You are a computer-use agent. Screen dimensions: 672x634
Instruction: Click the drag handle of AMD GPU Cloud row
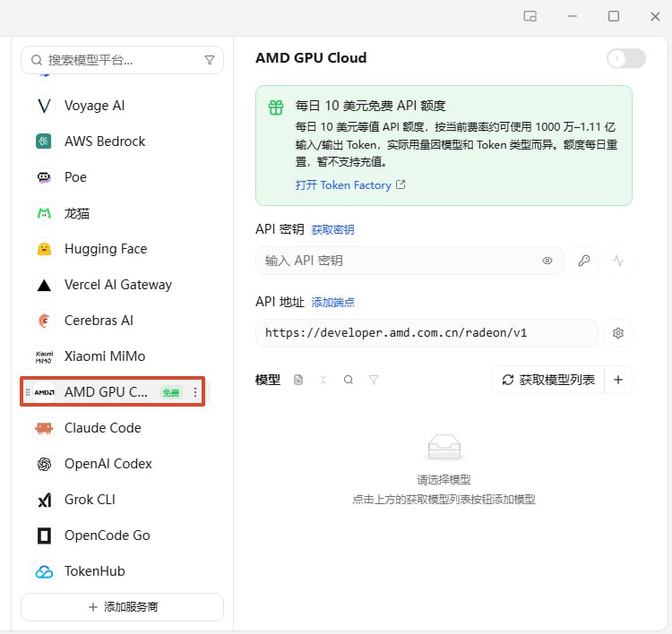coord(28,392)
